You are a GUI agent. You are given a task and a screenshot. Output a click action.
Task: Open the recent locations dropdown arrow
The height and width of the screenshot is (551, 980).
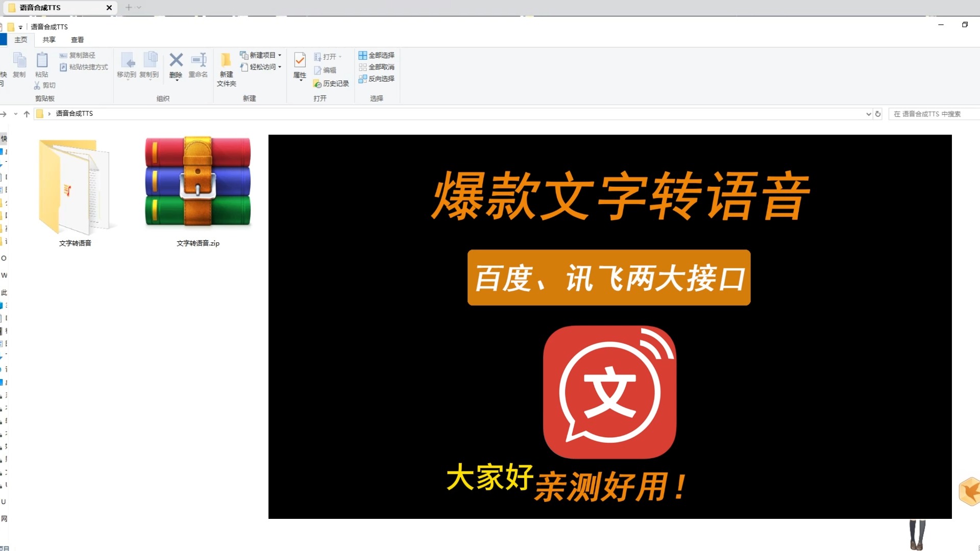[x=16, y=114]
